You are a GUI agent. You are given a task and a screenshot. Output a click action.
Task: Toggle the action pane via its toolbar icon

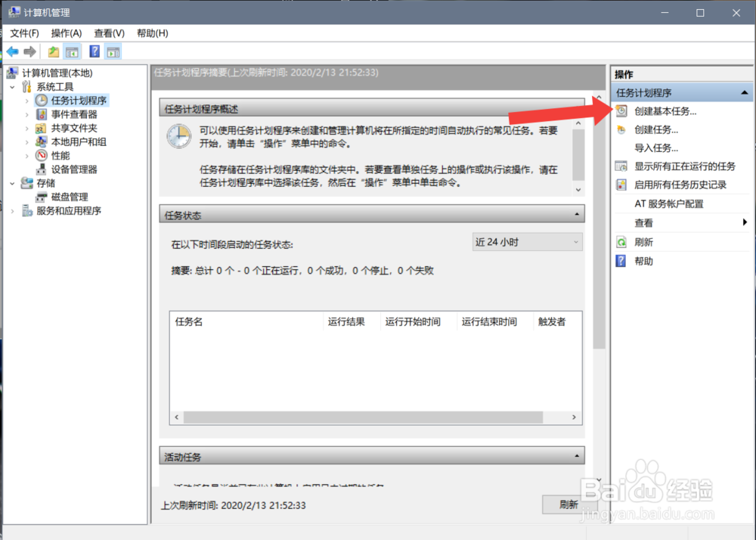pos(111,51)
